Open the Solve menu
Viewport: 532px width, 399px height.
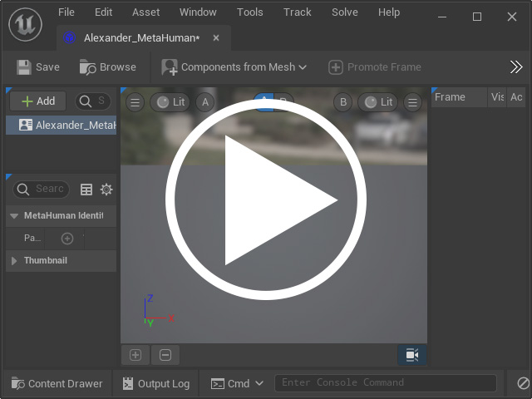tap(345, 12)
